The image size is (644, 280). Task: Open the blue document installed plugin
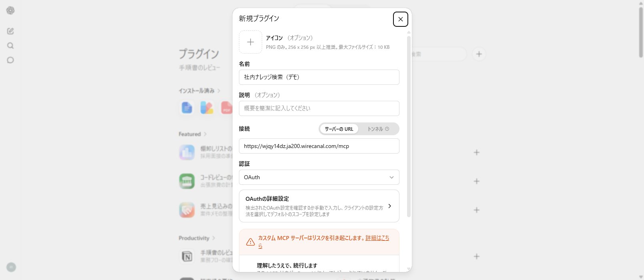[x=187, y=108]
